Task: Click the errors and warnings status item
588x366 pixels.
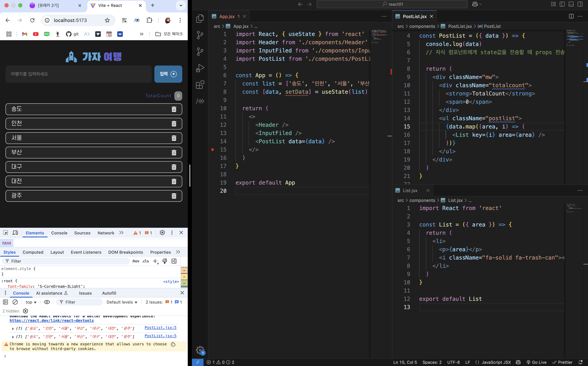Action: pos(220,362)
